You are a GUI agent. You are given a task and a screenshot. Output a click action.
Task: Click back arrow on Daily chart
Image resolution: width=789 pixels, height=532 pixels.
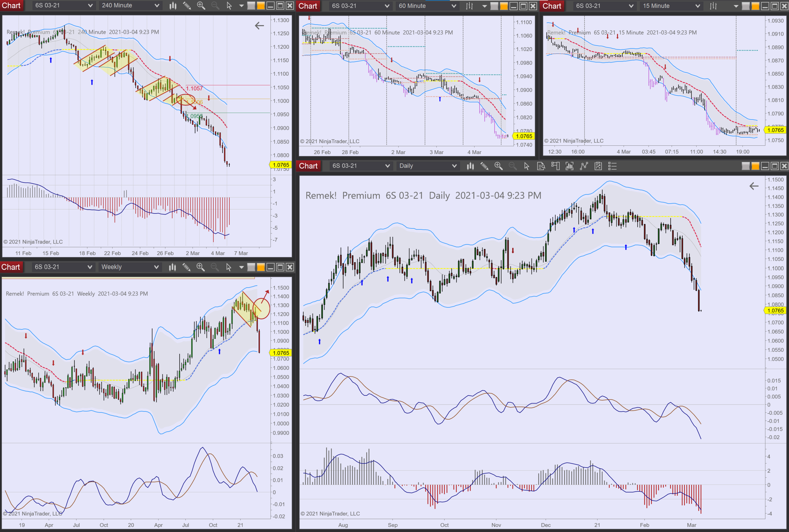click(x=754, y=186)
